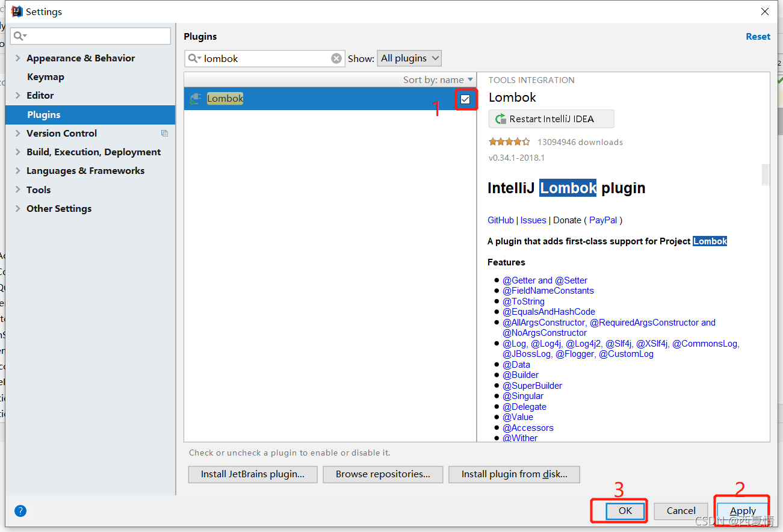Open the @EqualsAndHashCode link

tap(549, 312)
